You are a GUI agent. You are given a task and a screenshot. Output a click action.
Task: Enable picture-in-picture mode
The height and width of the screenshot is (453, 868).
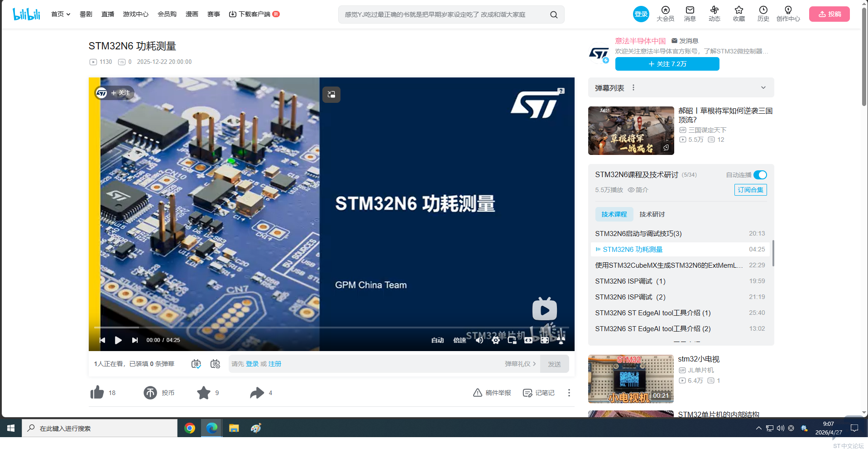pos(512,340)
